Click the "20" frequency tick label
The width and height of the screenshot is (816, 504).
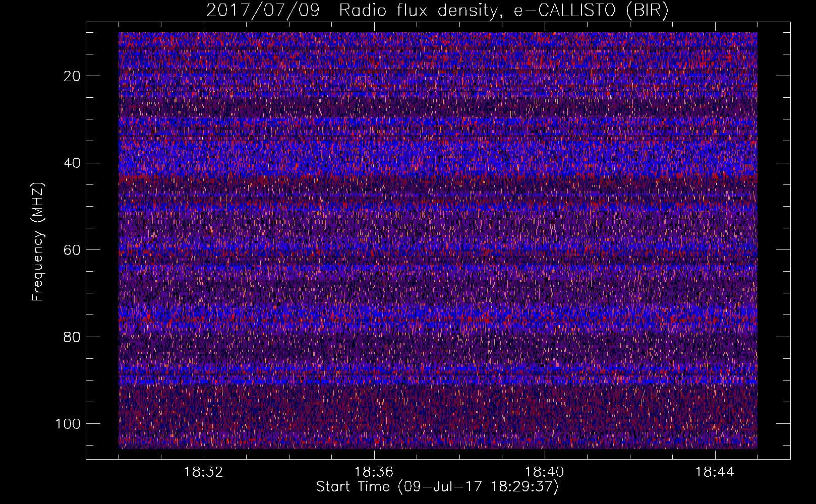pos(73,76)
